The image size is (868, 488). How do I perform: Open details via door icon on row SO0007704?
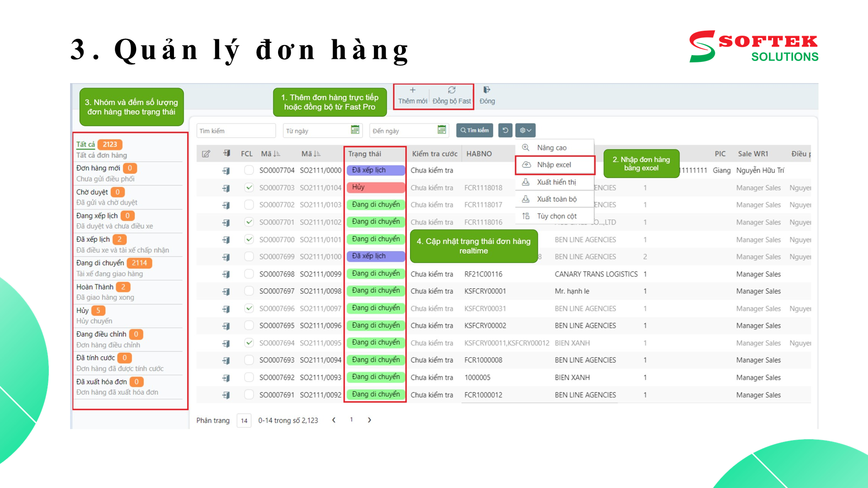click(226, 170)
